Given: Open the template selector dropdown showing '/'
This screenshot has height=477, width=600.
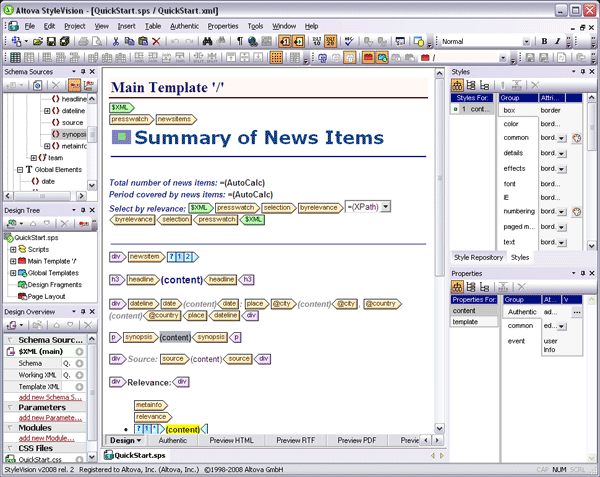Looking at the screenshot, I should click(503, 58).
